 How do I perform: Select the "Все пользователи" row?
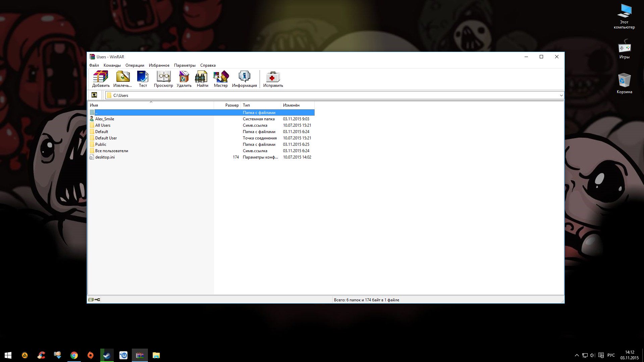tap(201, 151)
